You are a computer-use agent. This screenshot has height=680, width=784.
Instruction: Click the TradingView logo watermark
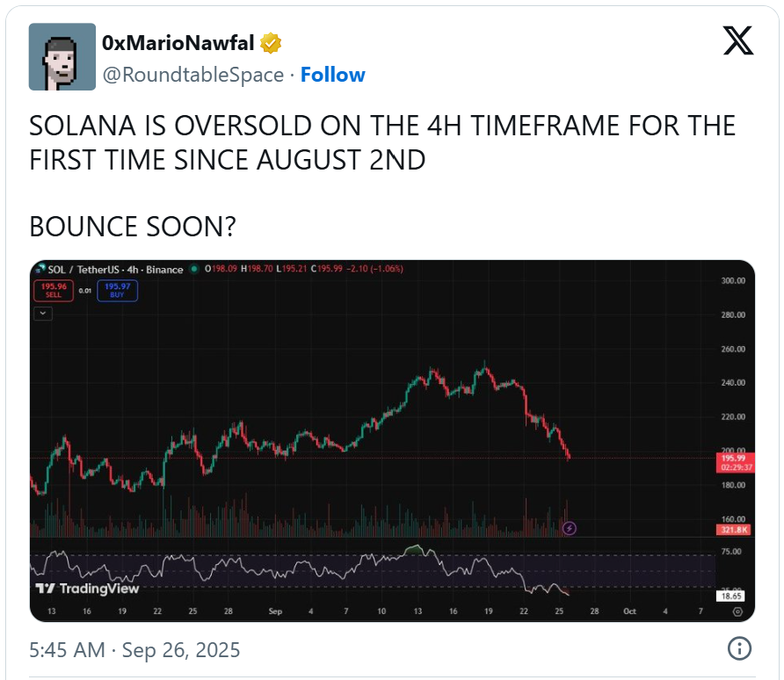[x=87, y=588]
